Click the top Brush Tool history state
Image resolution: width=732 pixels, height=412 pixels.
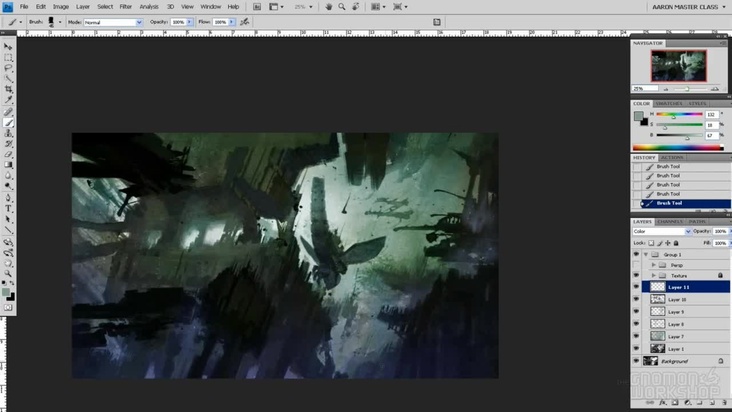(x=668, y=167)
